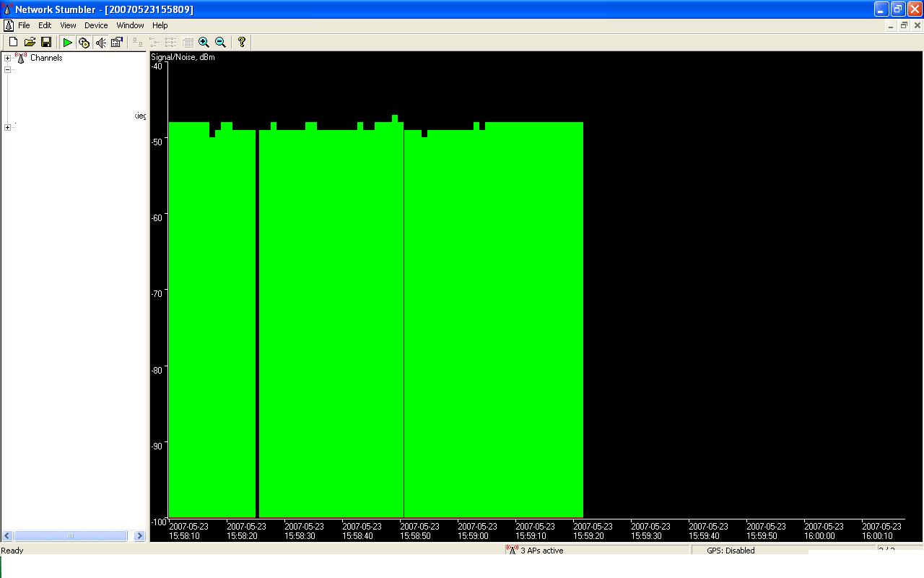This screenshot has width=924, height=578.
Task: Click the tree pane left scroll arrow
Action: 7,536
